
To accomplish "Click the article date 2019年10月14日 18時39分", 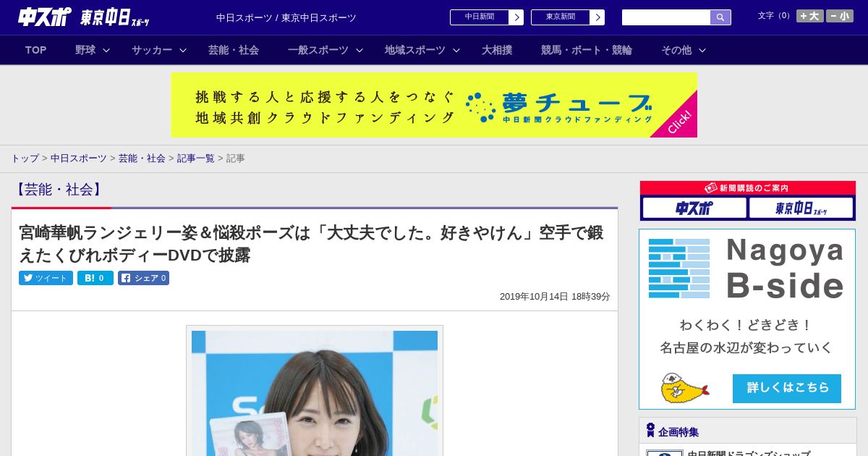I will click(555, 297).
